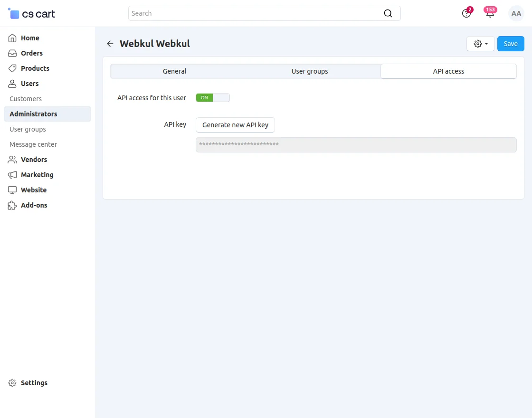Click the search magnifier icon
532x418 pixels.
tap(388, 13)
